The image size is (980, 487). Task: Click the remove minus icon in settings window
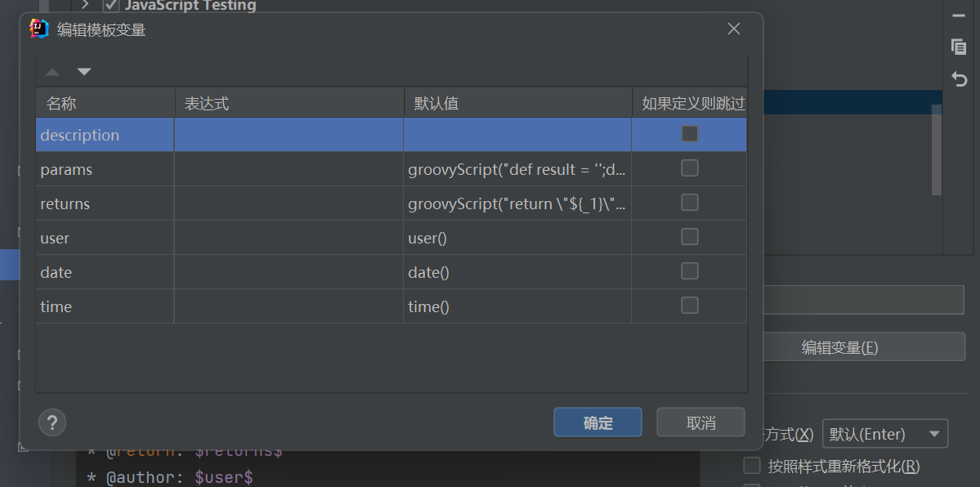click(959, 16)
